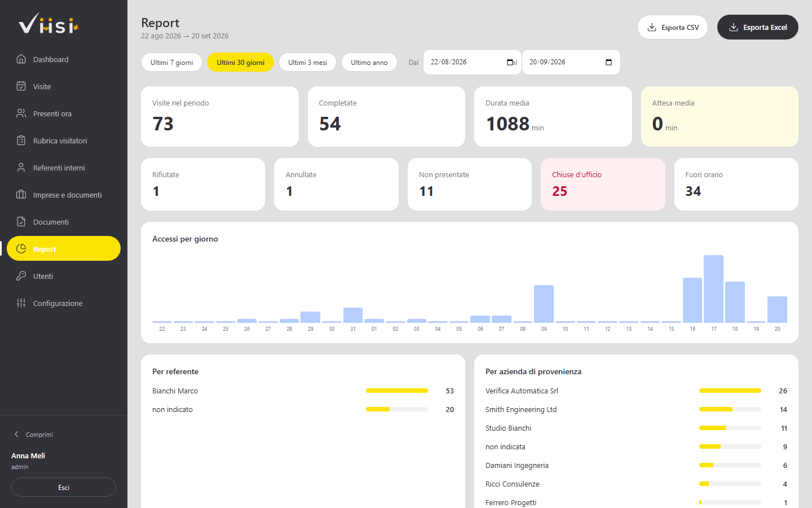Open the end date calendar picker
812x508 pixels.
click(x=608, y=62)
